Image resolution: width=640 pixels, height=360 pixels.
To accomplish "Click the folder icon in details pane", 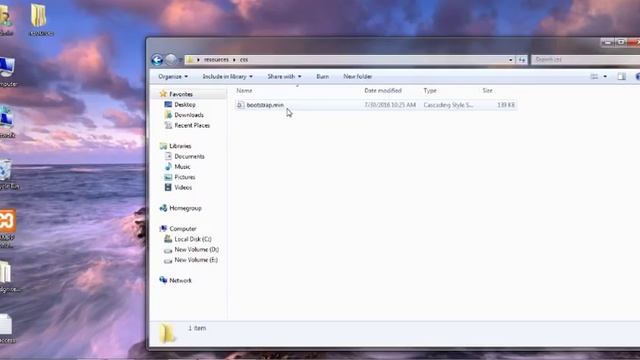I will coord(167,333).
